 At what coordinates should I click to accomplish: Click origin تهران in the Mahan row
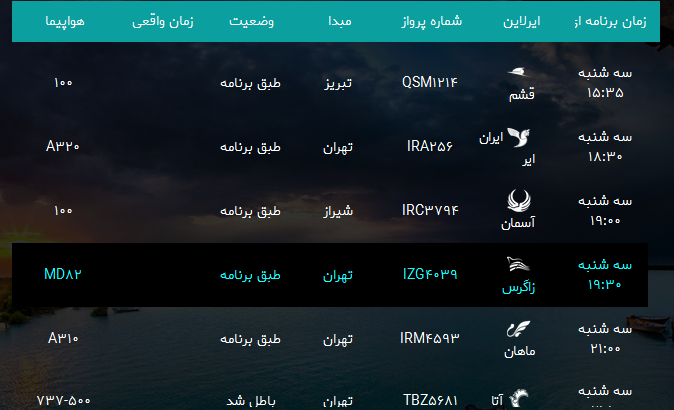click(338, 340)
